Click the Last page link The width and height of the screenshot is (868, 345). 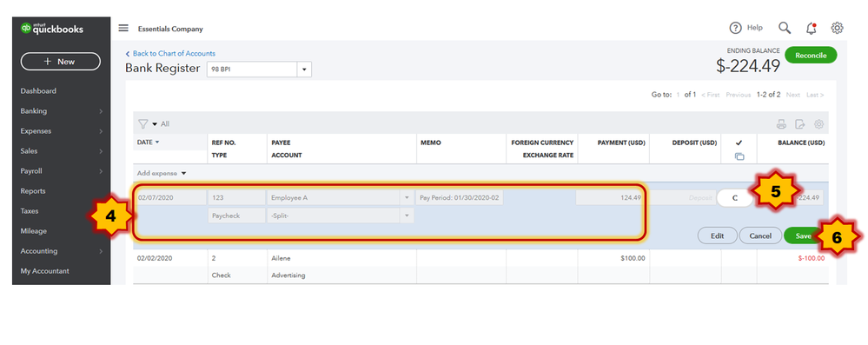pos(815,95)
